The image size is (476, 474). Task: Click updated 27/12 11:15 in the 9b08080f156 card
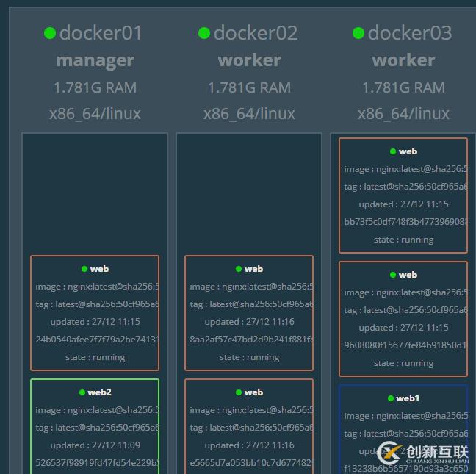[403, 328]
